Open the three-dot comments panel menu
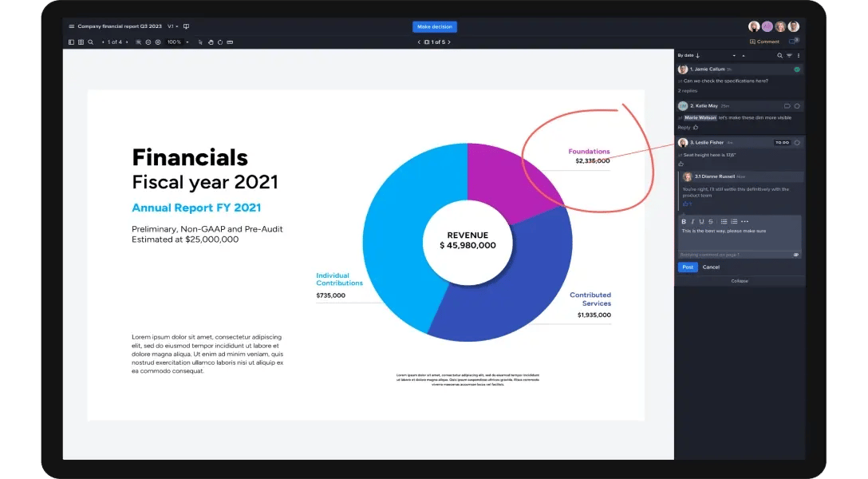Screen dimensions: 868x479 (x=799, y=56)
